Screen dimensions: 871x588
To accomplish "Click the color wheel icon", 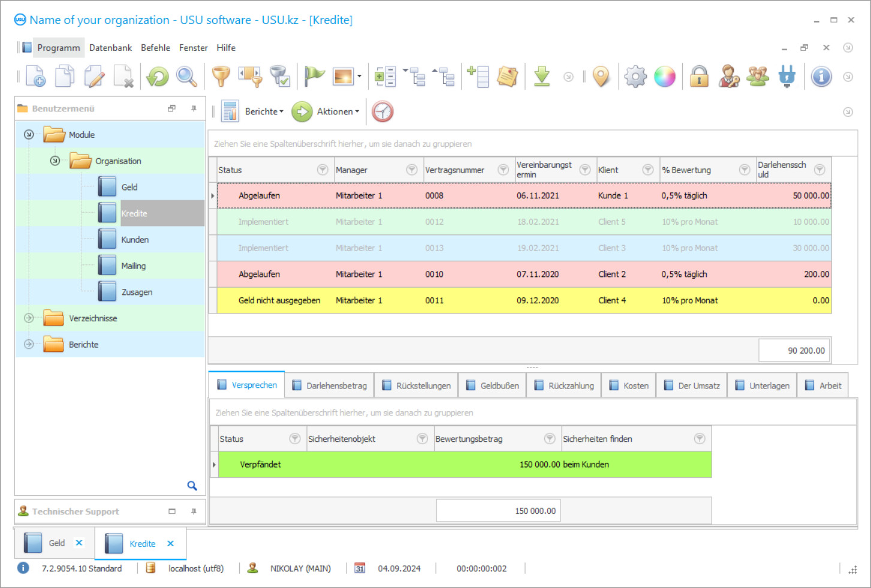I will point(665,76).
